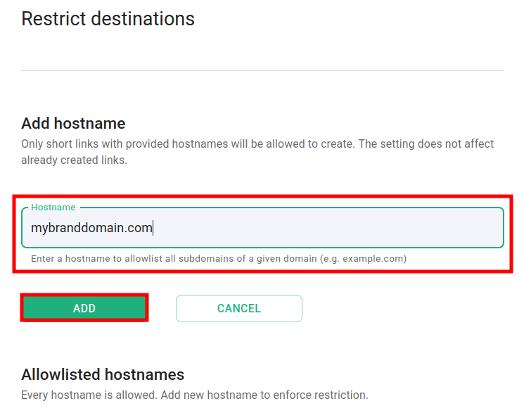Click the 'already created links.' text line
The width and height of the screenshot is (524, 420).
[75, 160]
